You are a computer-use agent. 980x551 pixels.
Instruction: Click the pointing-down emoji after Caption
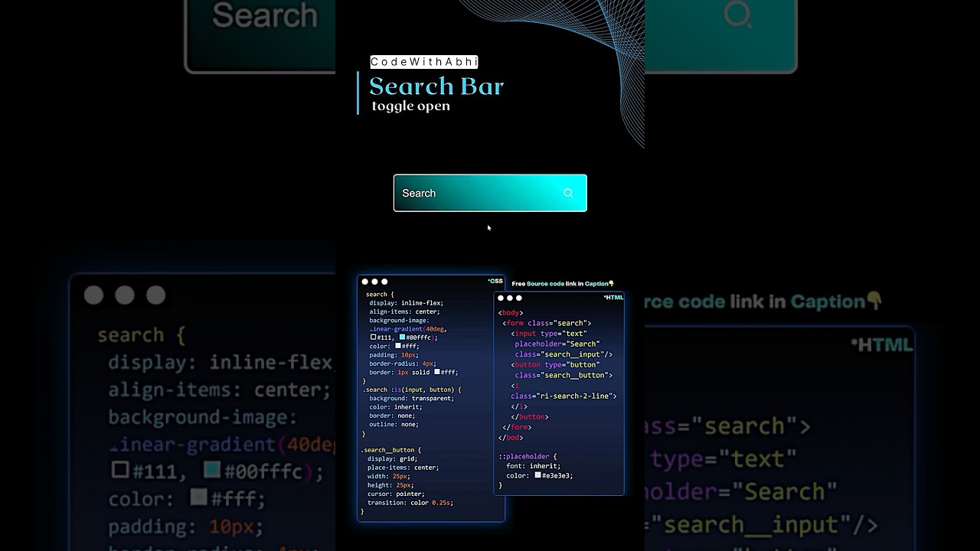[x=611, y=284]
